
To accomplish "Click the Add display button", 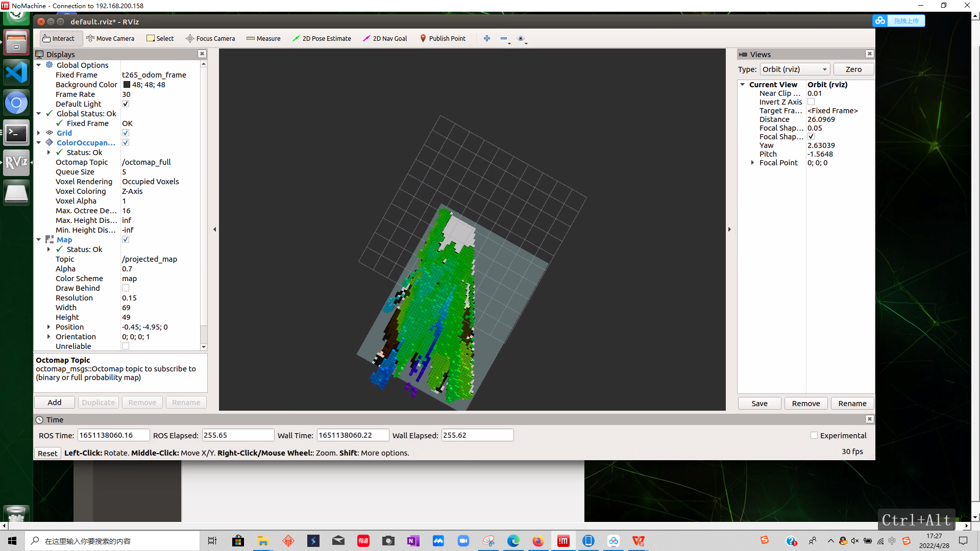I will [55, 403].
